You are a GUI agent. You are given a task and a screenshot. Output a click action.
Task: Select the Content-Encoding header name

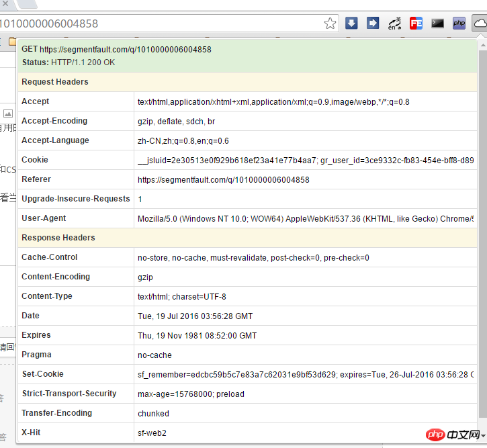tap(56, 277)
